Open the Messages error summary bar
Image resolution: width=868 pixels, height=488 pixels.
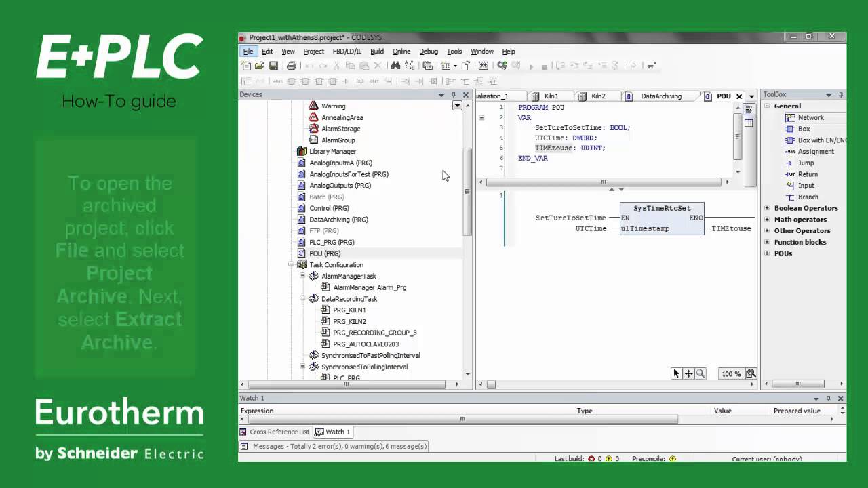334,446
